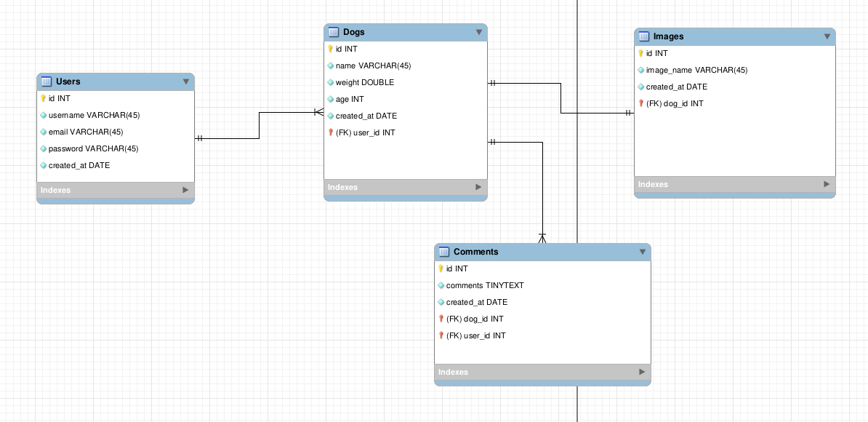Image resolution: width=868 pixels, height=422 pixels.
Task: Select the Dogs-to-Images relationship line
Action: (x=560, y=98)
